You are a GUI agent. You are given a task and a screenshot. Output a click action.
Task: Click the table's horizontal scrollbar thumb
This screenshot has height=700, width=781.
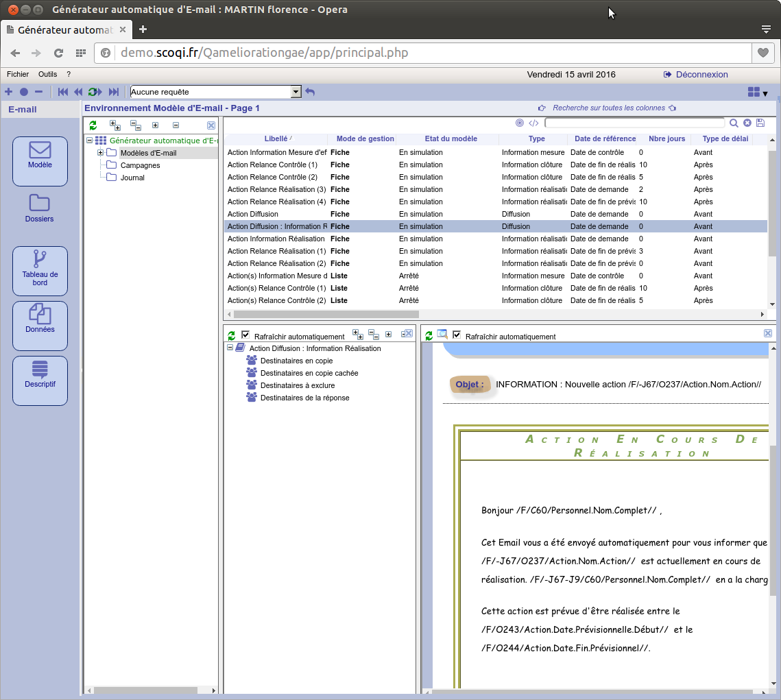pyautogui.click(x=326, y=314)
